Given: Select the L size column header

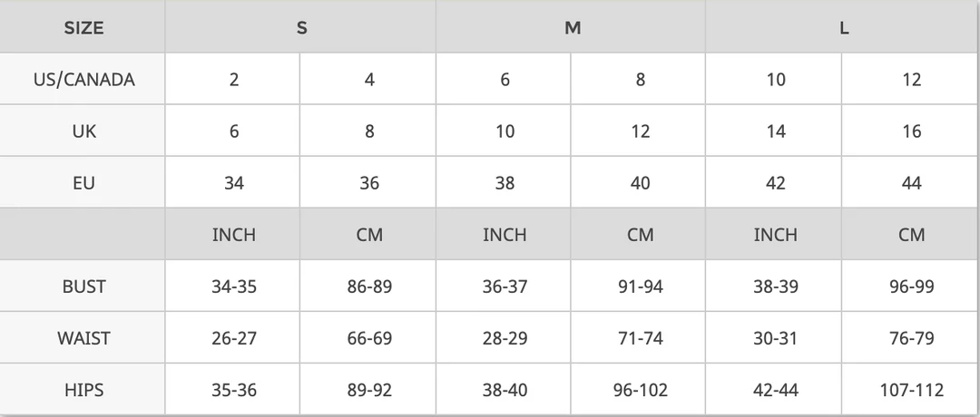Looking at the screenshot, I should (x=843, y=28).
